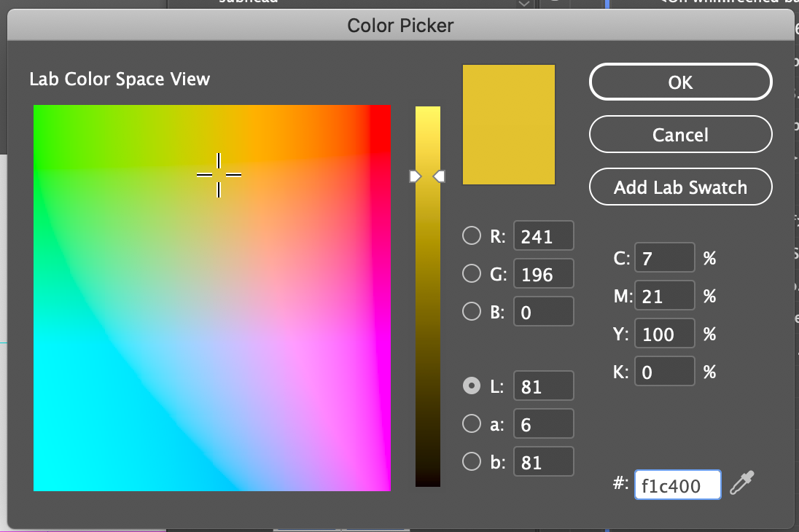Click the eyedropper icon beside the hex field

tap(741, 483)
